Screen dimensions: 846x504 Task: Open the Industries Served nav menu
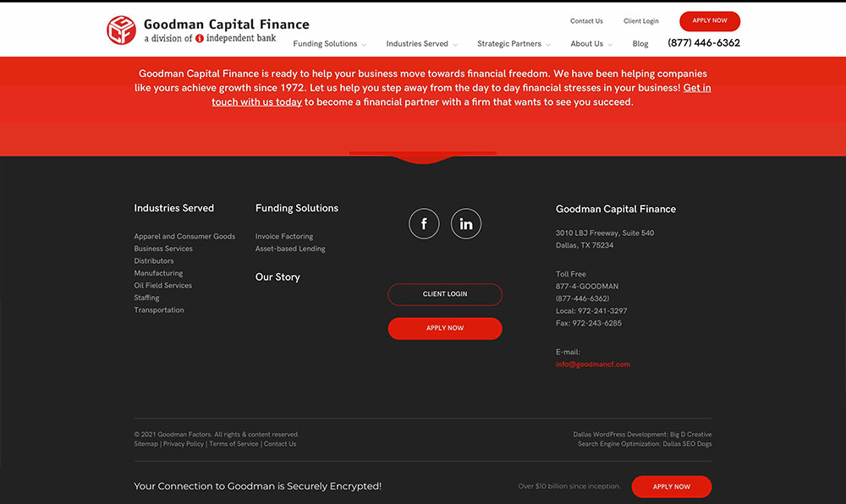tap(417, 44)
